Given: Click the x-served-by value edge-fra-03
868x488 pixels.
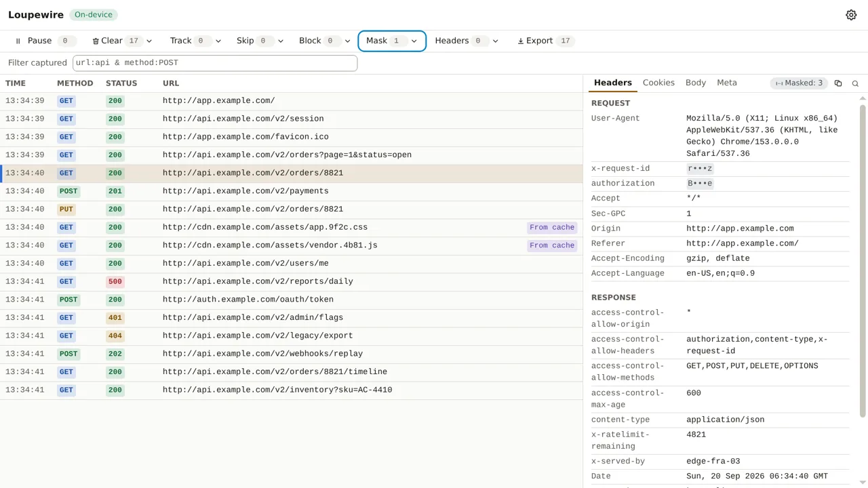Looking at the screenshot, I should pos(713,462).
